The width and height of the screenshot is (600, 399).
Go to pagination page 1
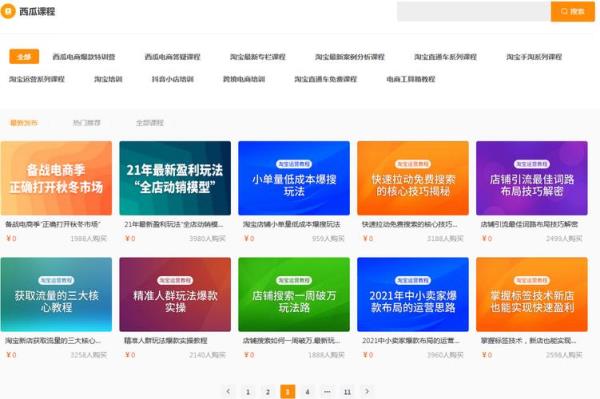[x=248, y=392]
